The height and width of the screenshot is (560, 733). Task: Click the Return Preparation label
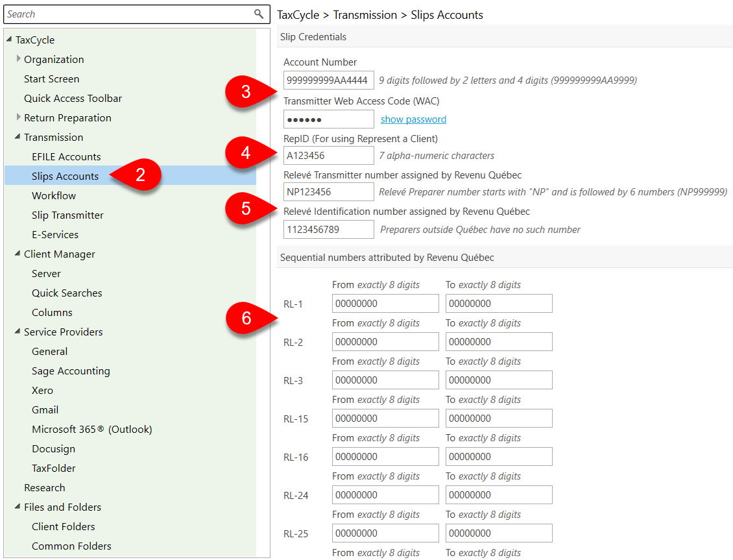(x=67, y=118)
